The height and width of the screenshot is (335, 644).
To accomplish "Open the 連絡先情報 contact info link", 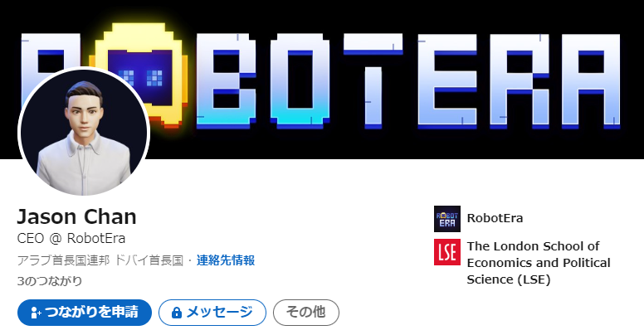I will coord(226,260).
